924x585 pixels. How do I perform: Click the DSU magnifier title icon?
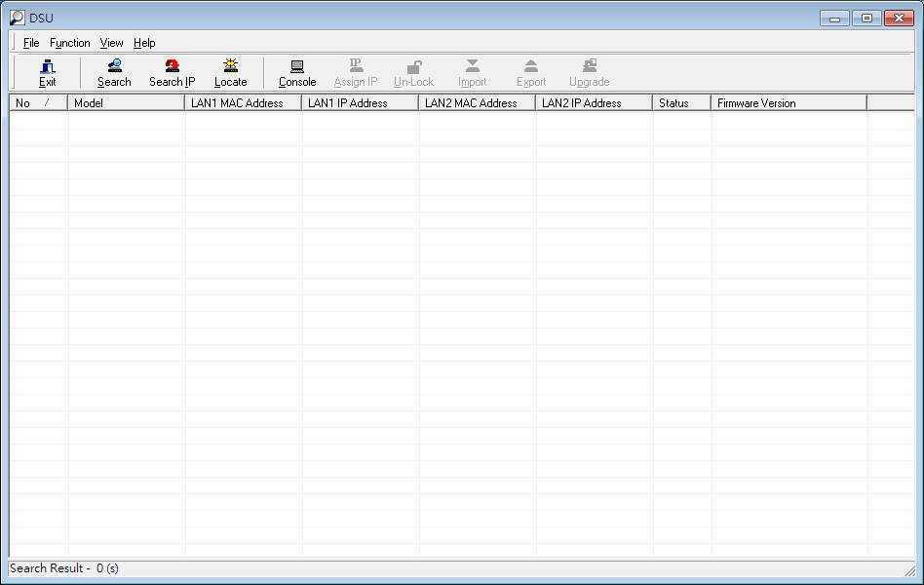click(18, 18)
